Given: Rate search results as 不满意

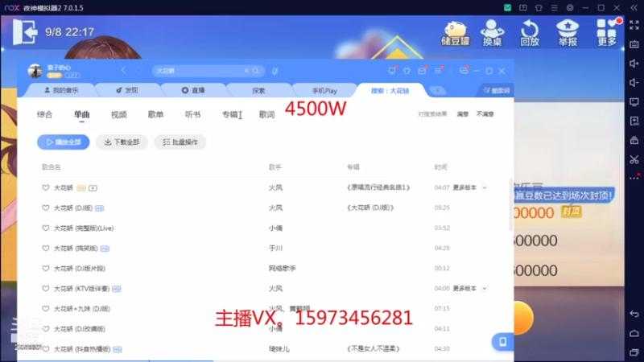Looking at the screenshot, I should coord(485,114).
